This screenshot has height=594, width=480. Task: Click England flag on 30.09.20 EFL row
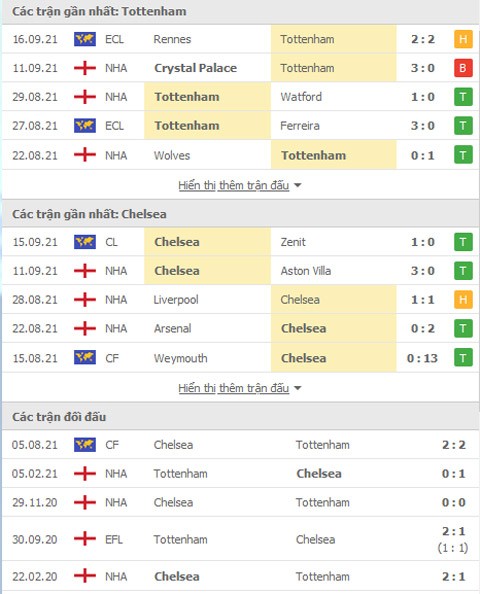click(x=85, y=539)
